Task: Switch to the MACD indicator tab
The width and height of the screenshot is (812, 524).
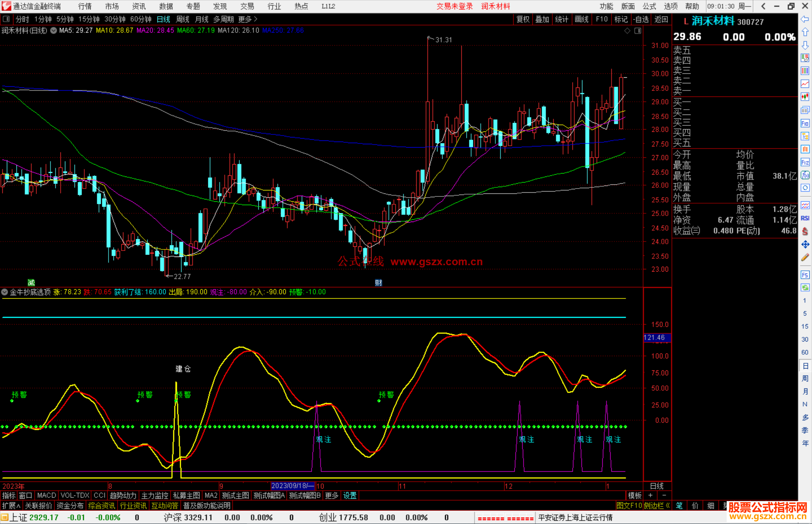Action: pos(46,495)
